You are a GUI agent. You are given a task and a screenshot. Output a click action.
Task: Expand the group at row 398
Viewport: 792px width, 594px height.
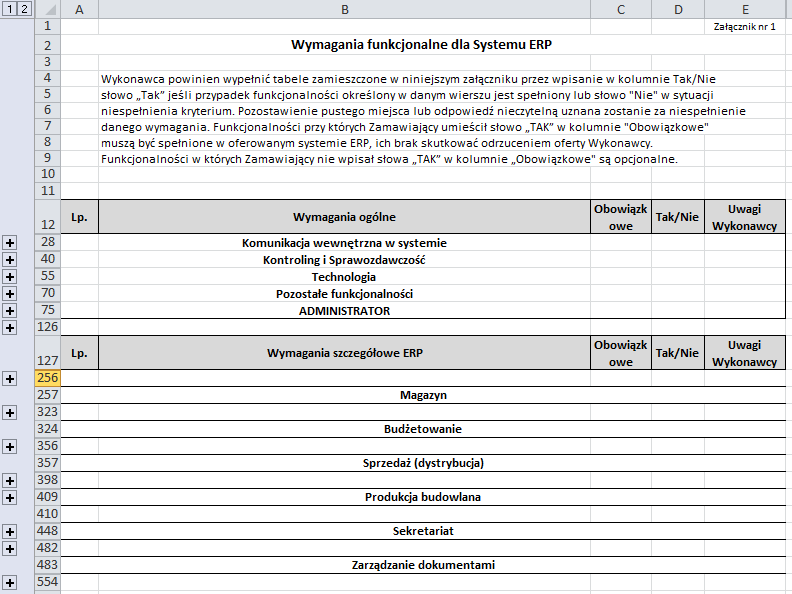pyautogui.click(x=10, y=481)
